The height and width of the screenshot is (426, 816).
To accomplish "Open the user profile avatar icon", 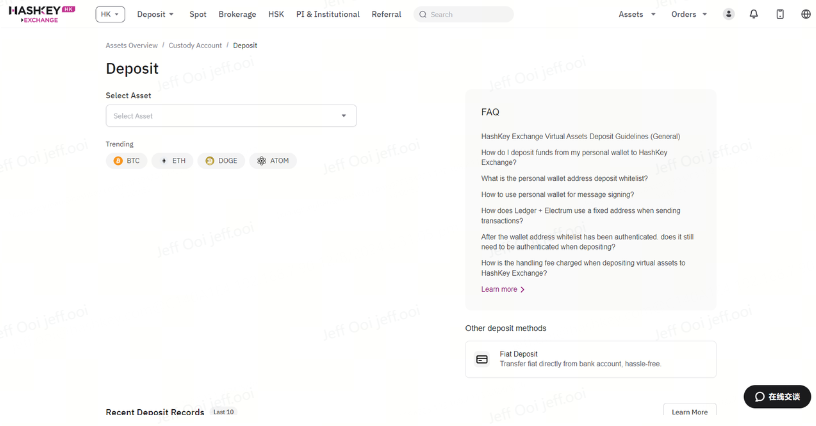I will [729, 14].
